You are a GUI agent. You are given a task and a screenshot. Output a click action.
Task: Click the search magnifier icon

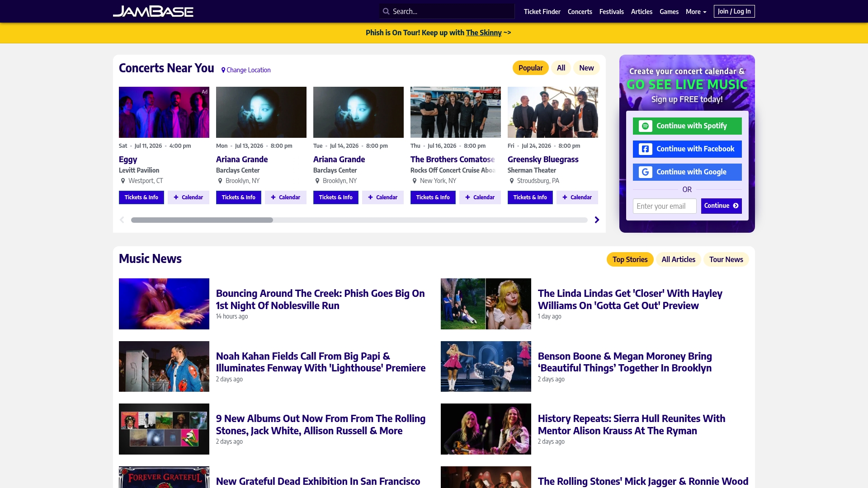[x=386, y=11]
